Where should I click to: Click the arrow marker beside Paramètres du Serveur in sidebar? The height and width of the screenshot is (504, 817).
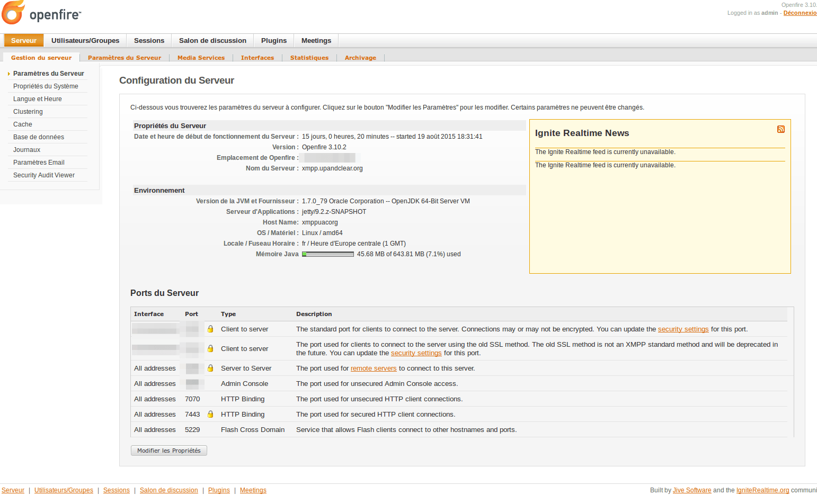pyautogui.click(x=9, y=74)
